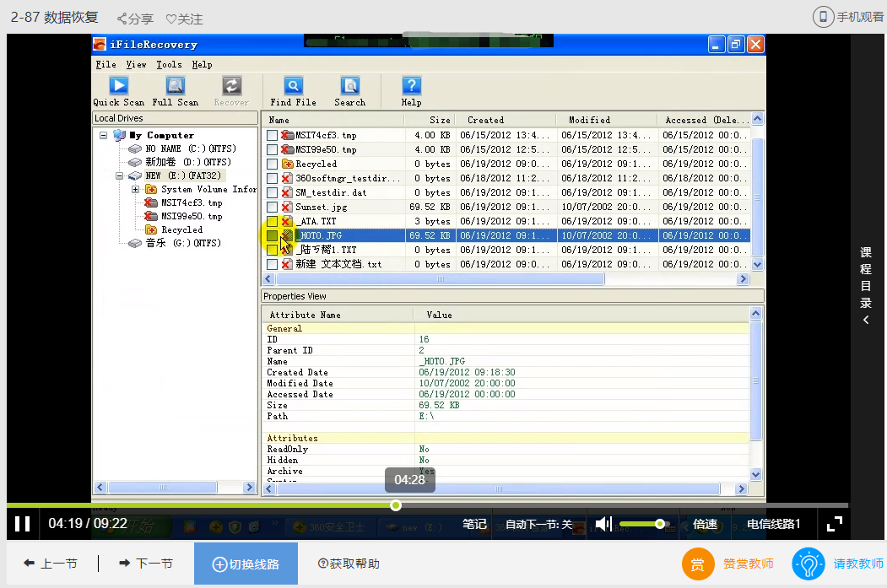Seek using the video progress handle
Viewport: 887px width, 588px height.
pyautogui.click(x=396, y=505)
